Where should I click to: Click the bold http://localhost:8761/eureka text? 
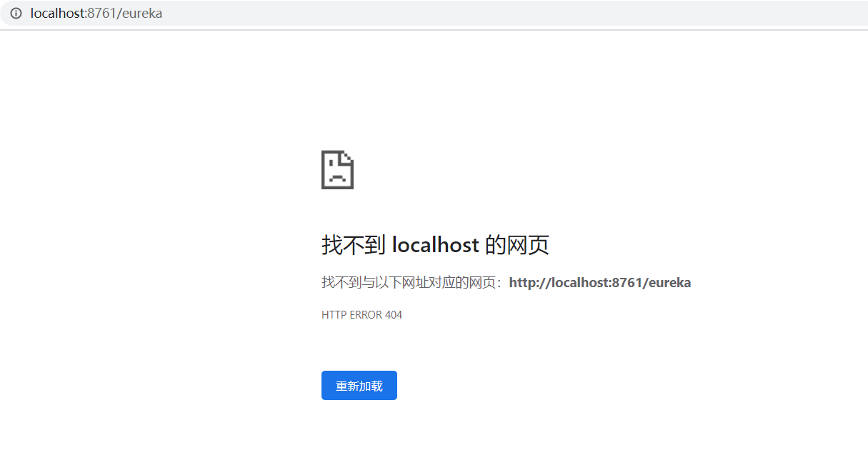click(600, 282)
